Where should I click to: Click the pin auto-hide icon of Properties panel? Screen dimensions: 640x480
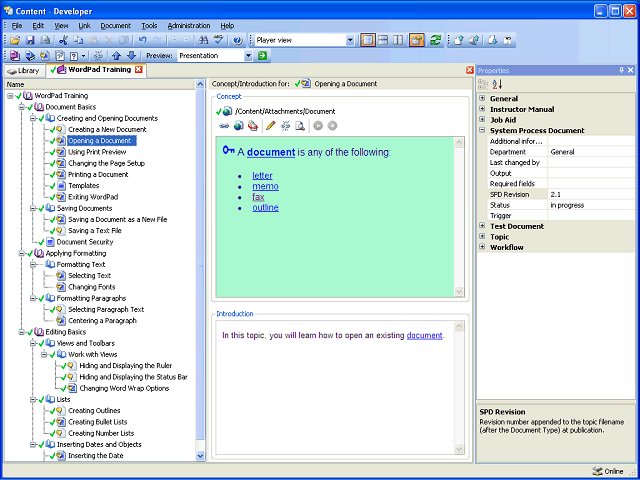(x=621, y=70)
